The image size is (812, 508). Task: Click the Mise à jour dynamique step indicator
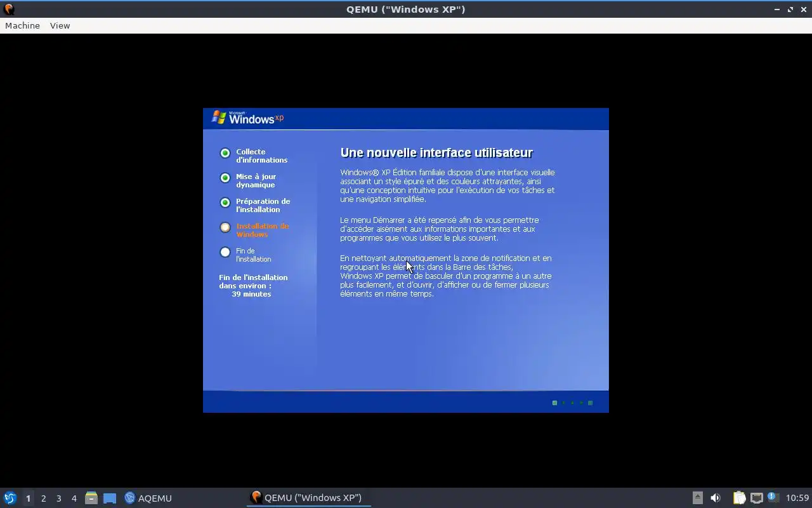click(x=225, y=178)
